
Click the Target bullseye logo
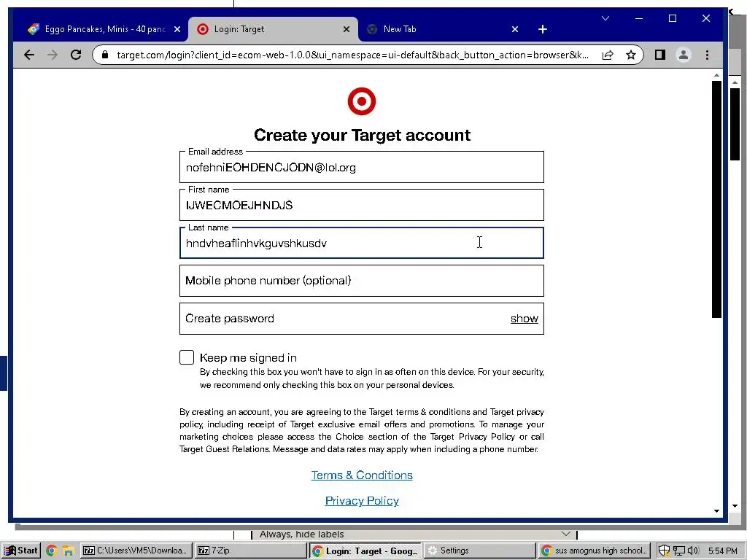tap(362, 101)
